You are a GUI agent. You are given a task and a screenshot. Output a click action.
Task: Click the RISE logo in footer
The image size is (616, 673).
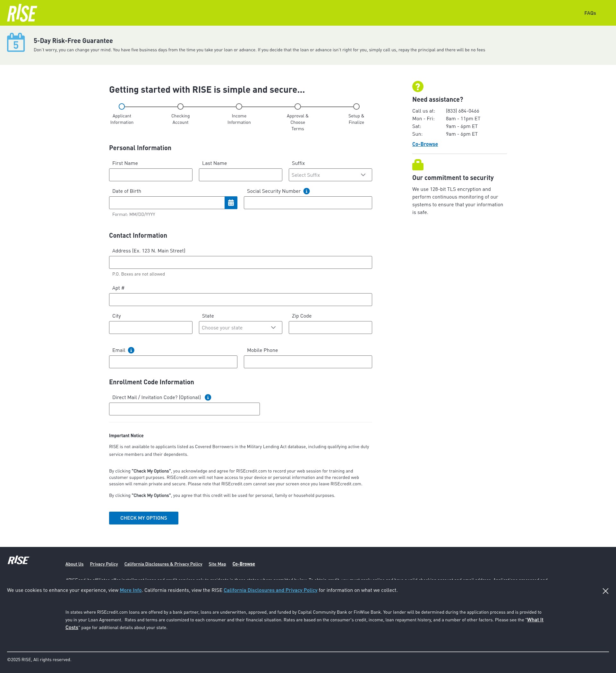coord(18,560)
